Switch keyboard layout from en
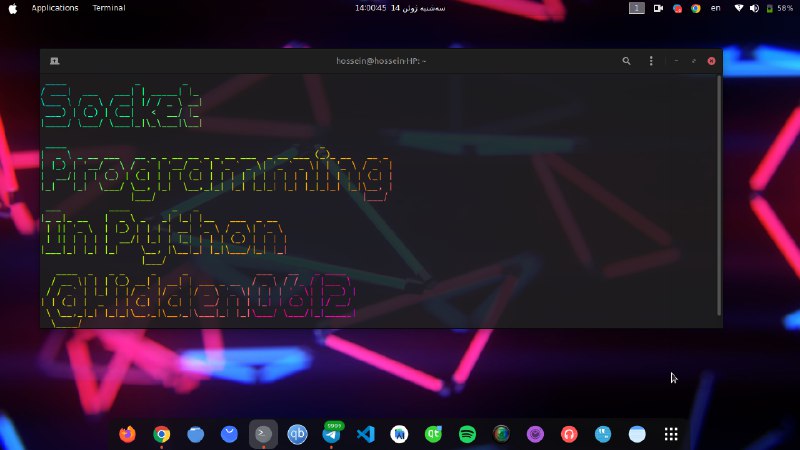Screen dimensions: 800x450 [x=716, y=8]
